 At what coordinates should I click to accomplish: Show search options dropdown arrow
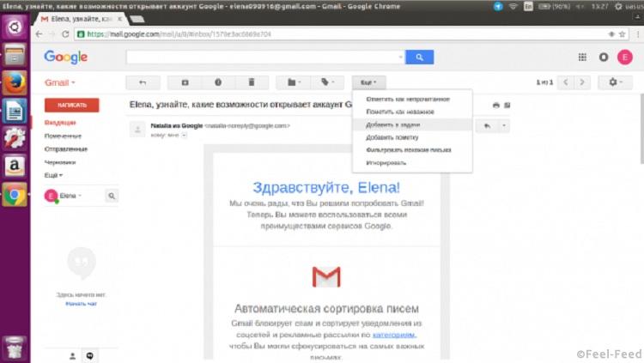coord(401,57)
